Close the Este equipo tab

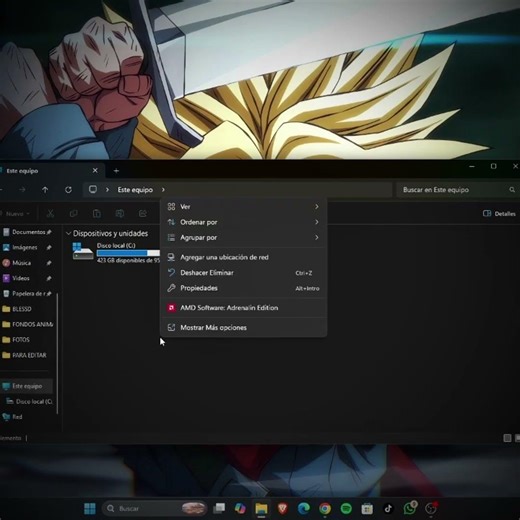[95, 170]
